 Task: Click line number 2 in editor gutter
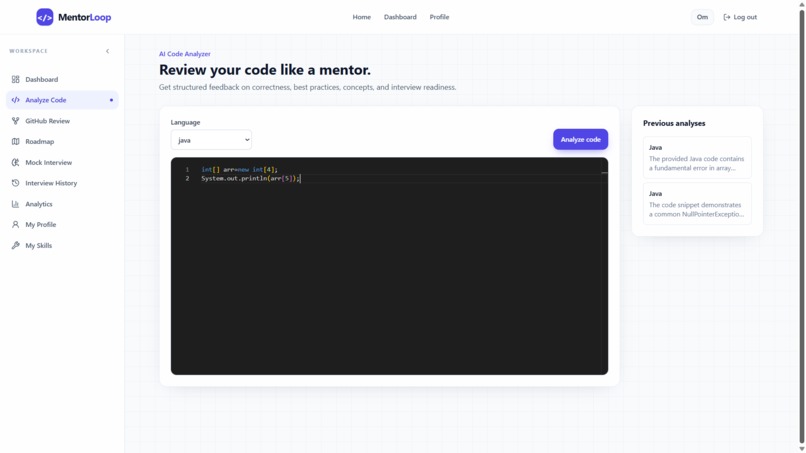[x=187, y=178]
